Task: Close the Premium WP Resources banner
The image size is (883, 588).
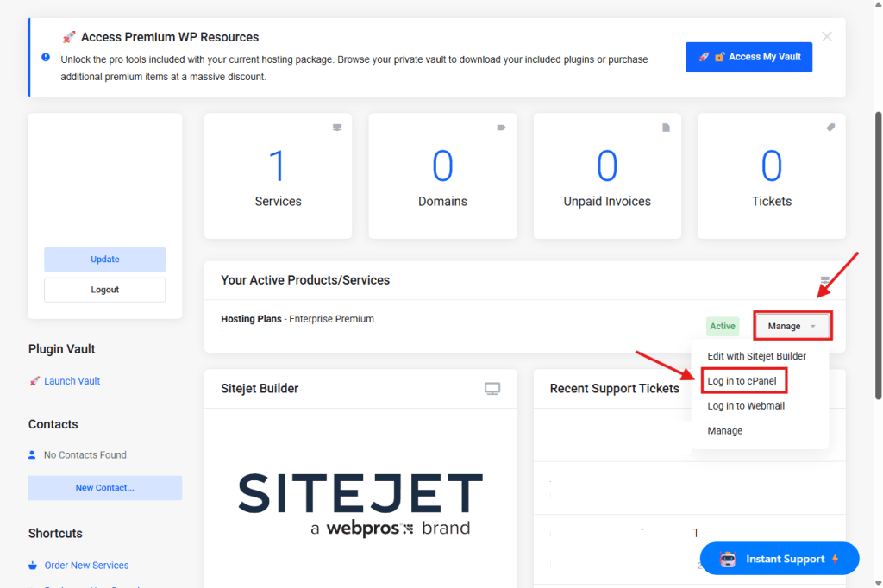Action: pyautogui.click(x=827, y=36)
